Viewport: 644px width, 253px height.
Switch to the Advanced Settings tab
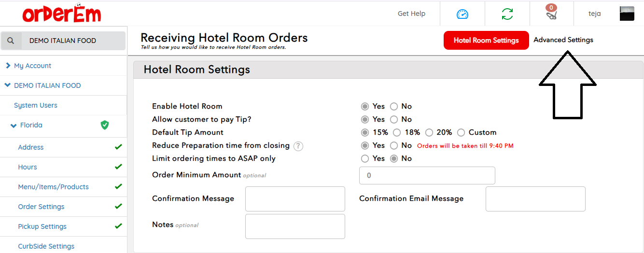point(563,40)
